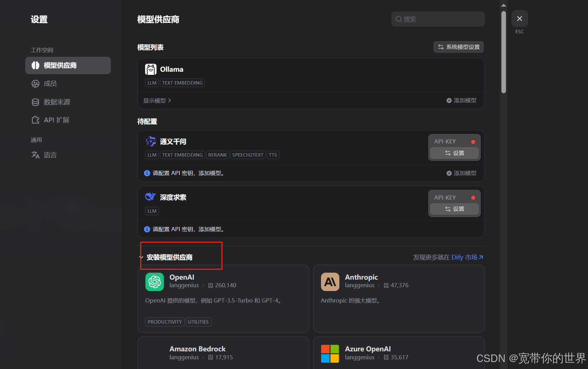Click the translate icon beside 语言

pyautogui.click(x=35, y=155)
